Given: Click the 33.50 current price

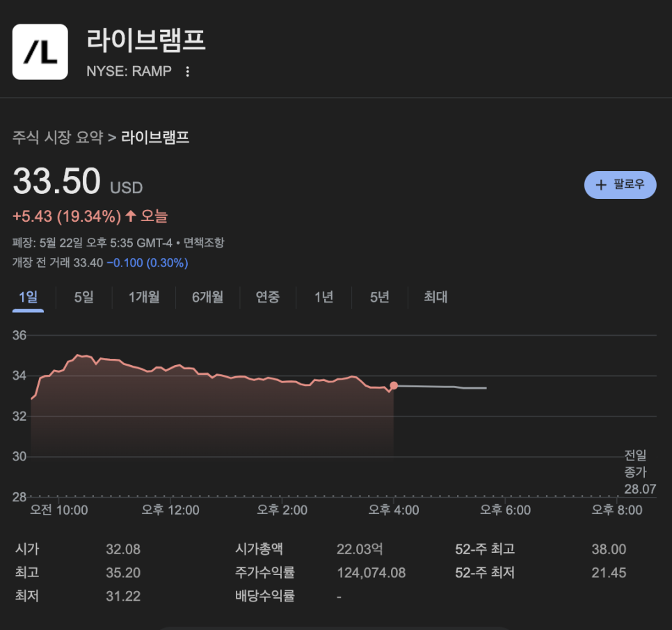Looking at the screenshot, I should click(56, 181).
